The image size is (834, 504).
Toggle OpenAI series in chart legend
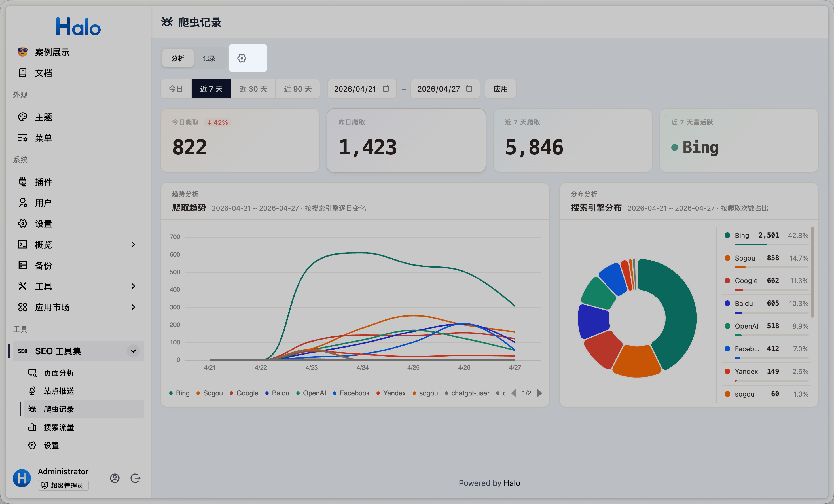pyautogui.click(x=311, y=393)
